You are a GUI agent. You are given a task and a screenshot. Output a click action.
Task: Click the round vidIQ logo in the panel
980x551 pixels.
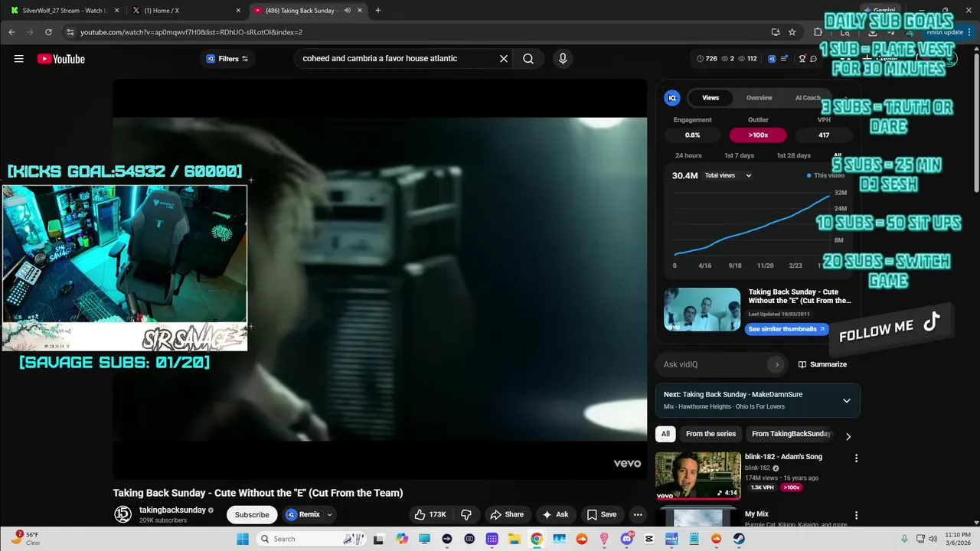[672, 98]
